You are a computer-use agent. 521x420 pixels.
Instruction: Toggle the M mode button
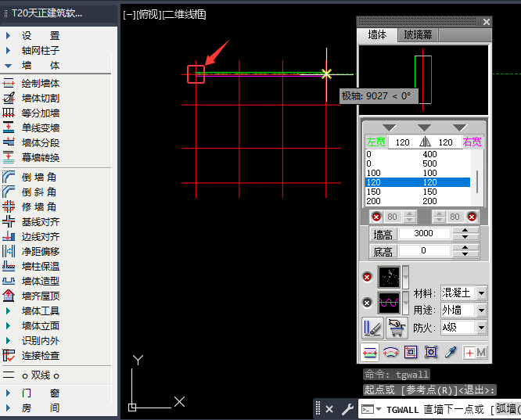[481, 353]
